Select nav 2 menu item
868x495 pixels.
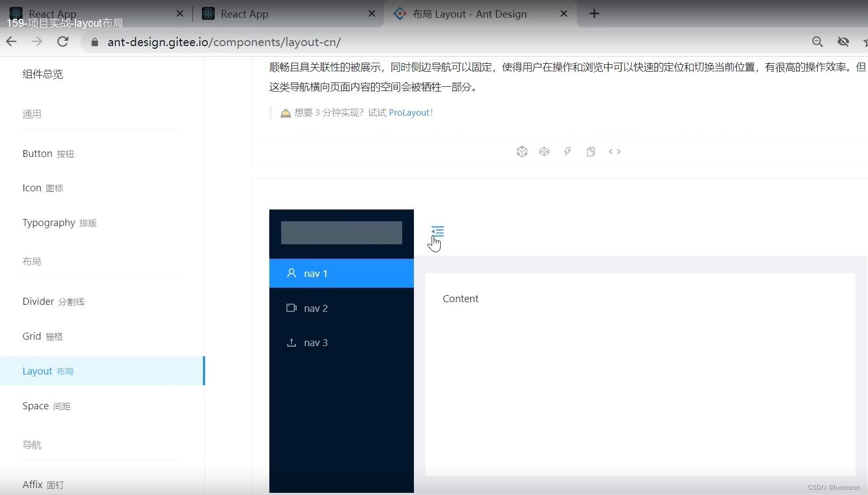point(342,308)
